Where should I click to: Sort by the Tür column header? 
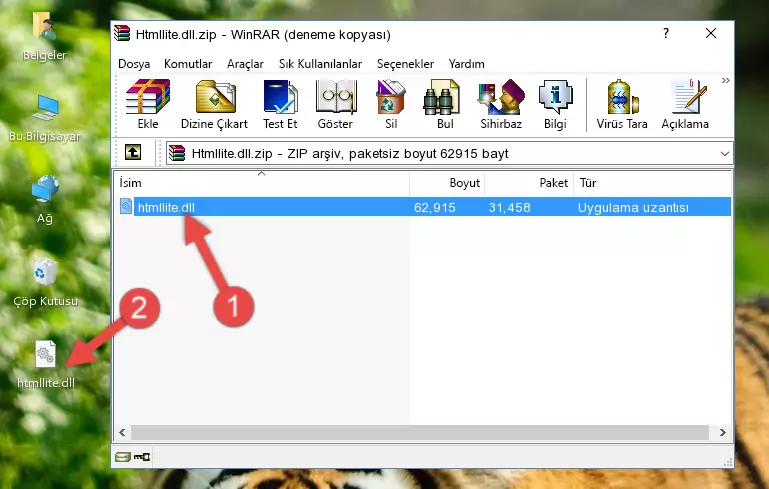click(652, 182)
